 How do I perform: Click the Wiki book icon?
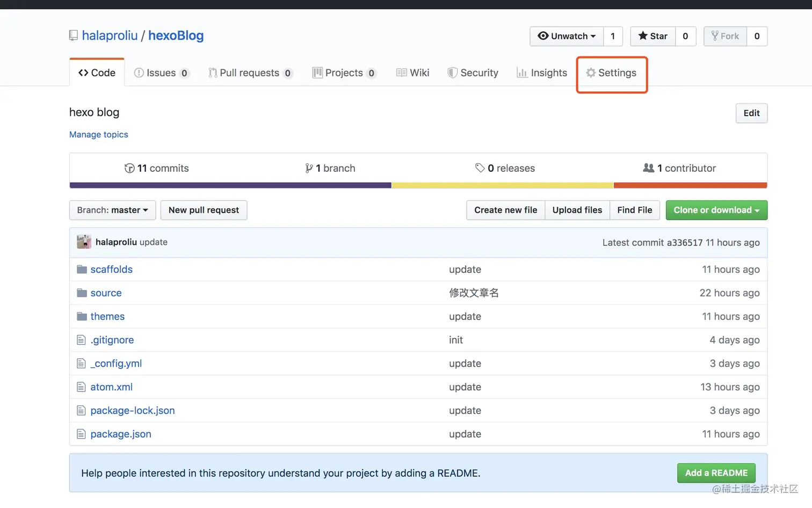(x=401, y=72)
